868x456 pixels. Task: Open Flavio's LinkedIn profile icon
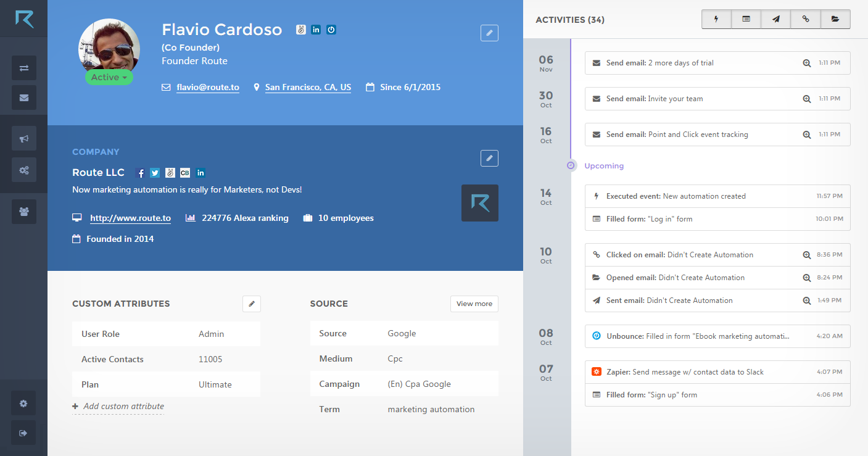(x=316, y=30)
